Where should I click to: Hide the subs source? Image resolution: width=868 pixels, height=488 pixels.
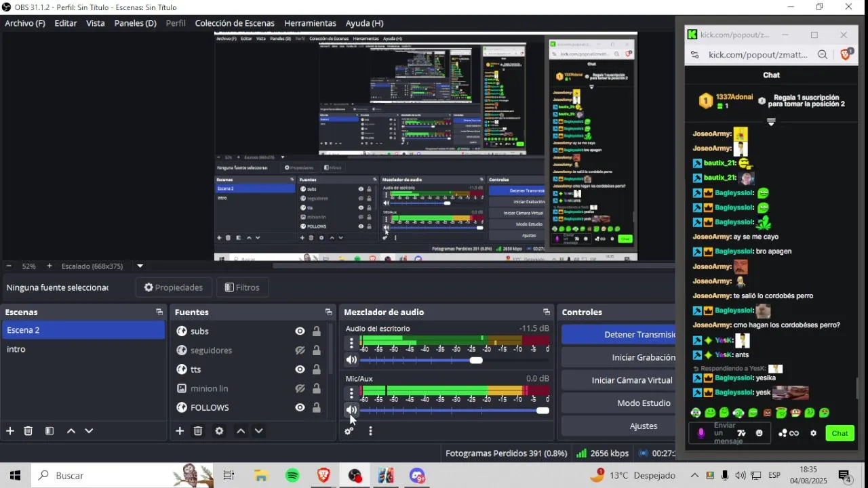point(300,331)
